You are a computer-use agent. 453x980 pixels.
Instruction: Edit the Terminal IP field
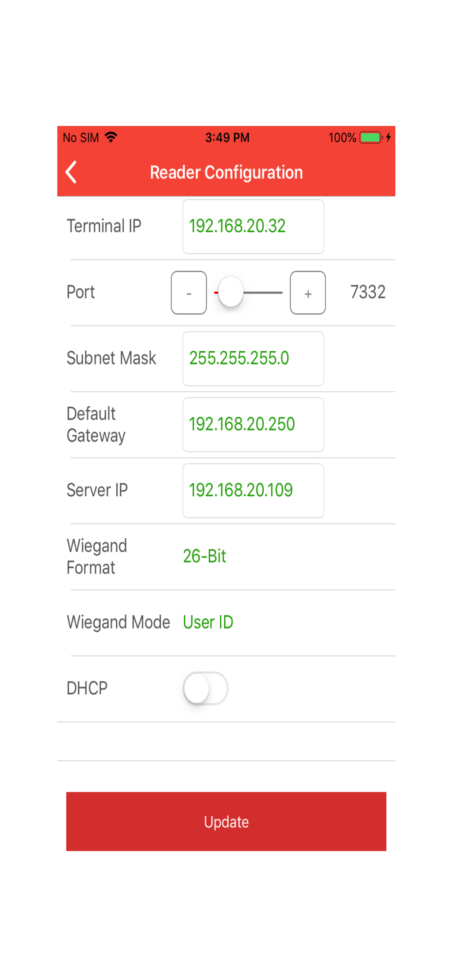pyautogui.click(x=253, y=226)
